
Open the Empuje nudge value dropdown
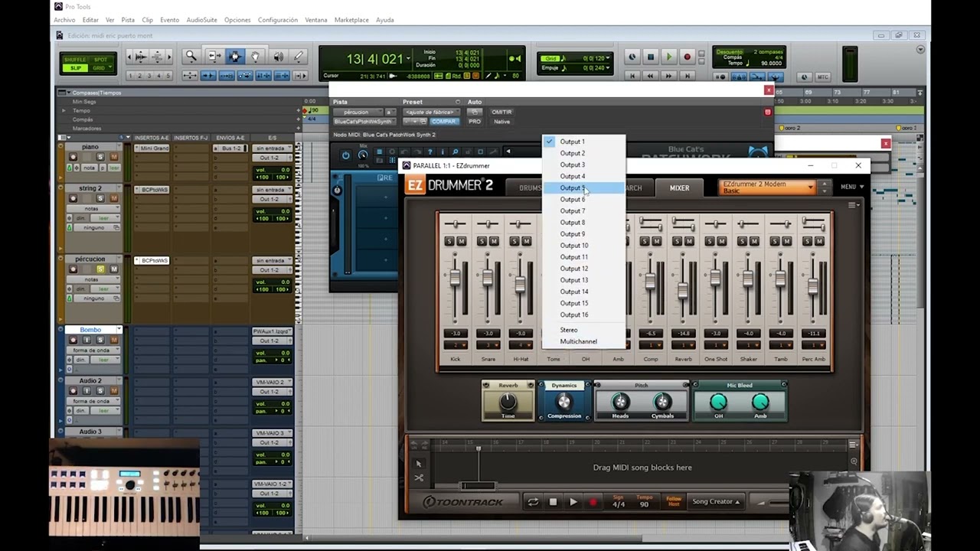tap(609, 68)
